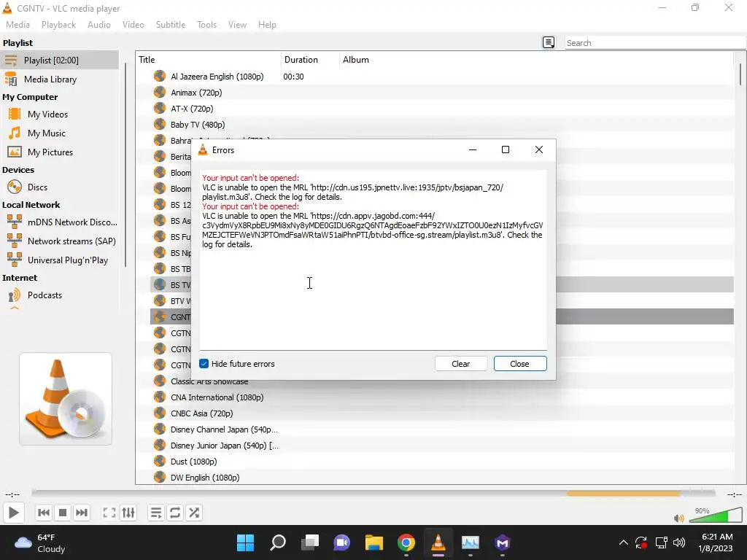Click the playlist Search field
747x560 pixels.
(655, 43)
